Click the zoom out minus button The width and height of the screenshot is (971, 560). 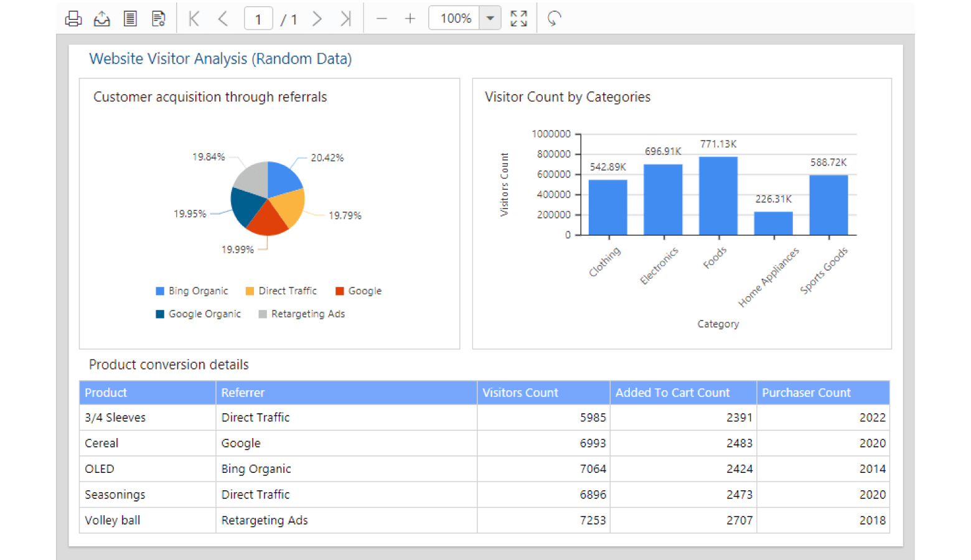[382, 19]
